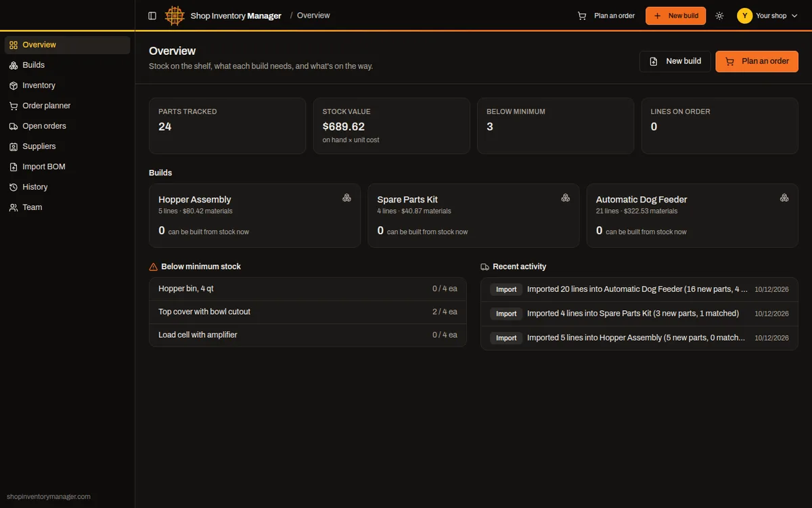812x508 pixels.
Task: Open Overview in the sidebar
Action: pos(67,45)
